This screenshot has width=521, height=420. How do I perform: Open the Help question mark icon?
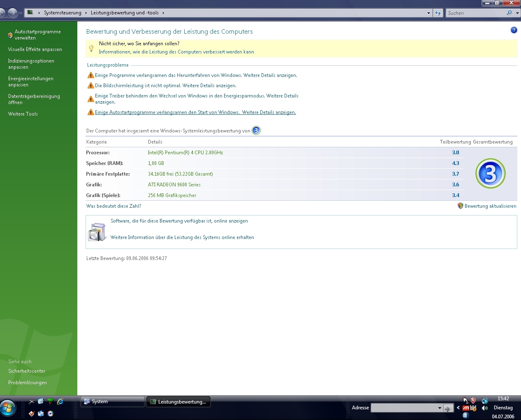pos(514,30)
